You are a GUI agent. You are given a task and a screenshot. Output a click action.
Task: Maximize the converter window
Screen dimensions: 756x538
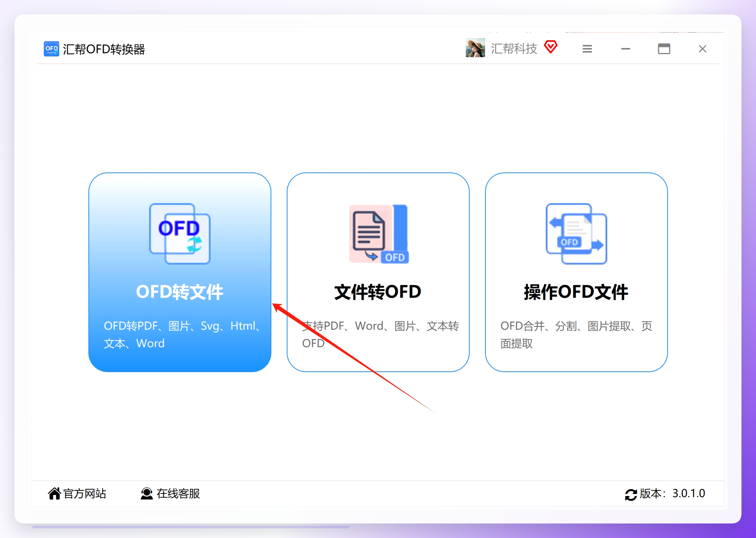664,49
